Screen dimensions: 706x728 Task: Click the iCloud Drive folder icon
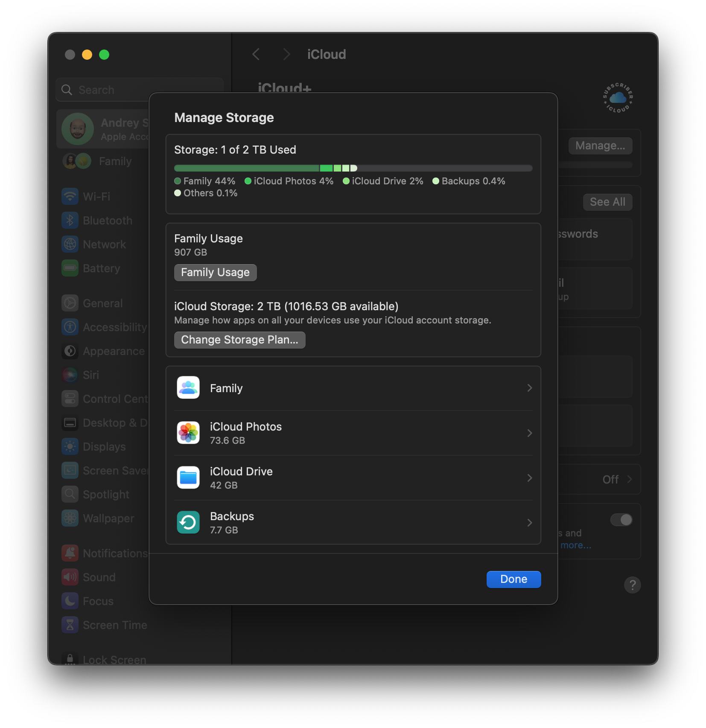click(x=188, y=478)
